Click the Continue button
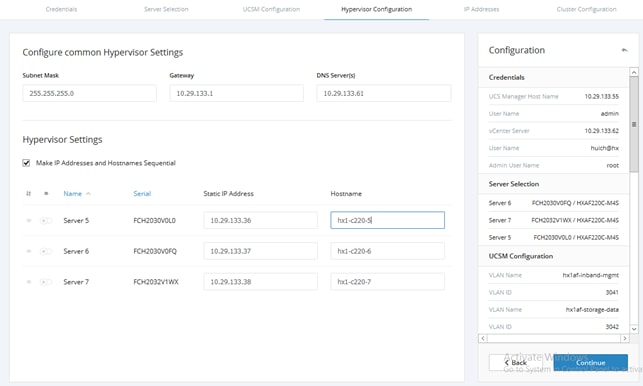The image size is (643, 386). (591, 363)
